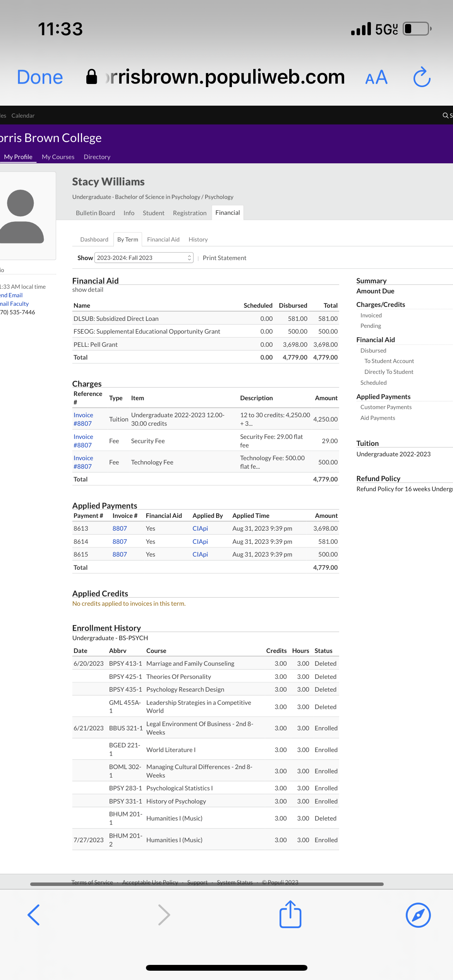Click the Stacy Williams profile name heading

point(108,182)
